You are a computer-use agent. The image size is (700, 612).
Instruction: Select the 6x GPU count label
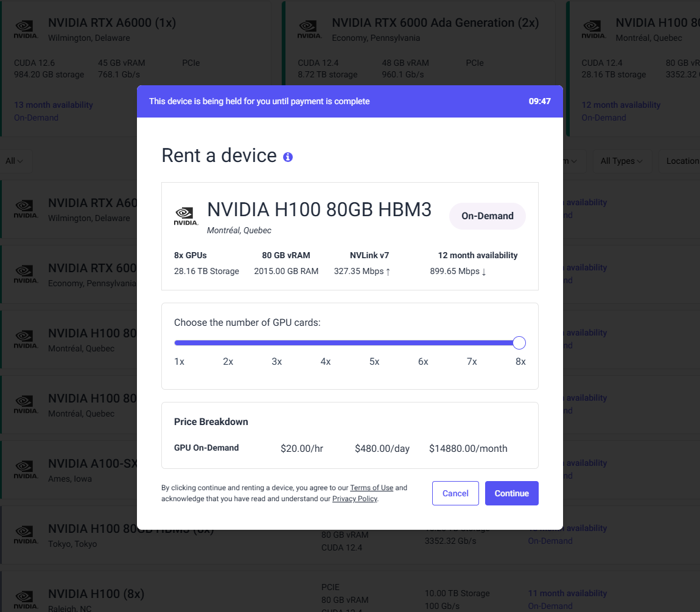coord(423,361)
